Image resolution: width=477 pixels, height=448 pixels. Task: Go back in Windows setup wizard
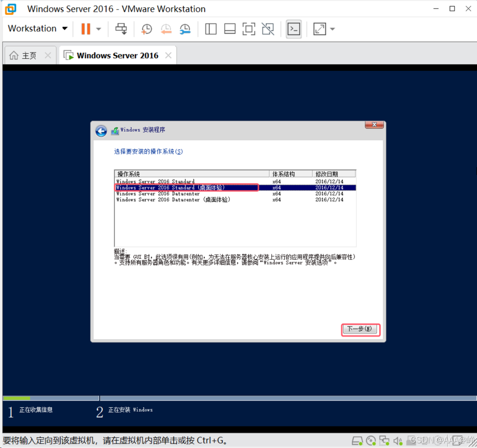tap(101, 131)
